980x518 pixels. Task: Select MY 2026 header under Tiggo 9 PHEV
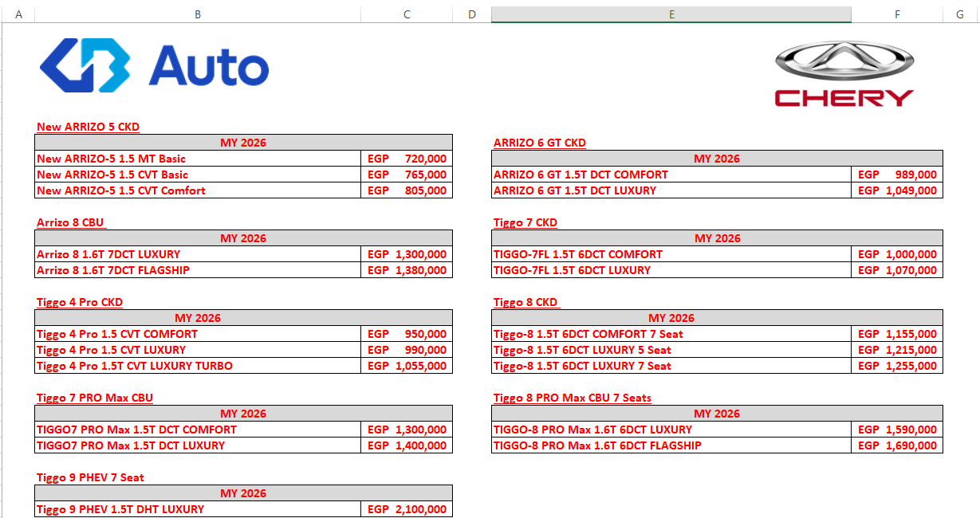[243, 493]
